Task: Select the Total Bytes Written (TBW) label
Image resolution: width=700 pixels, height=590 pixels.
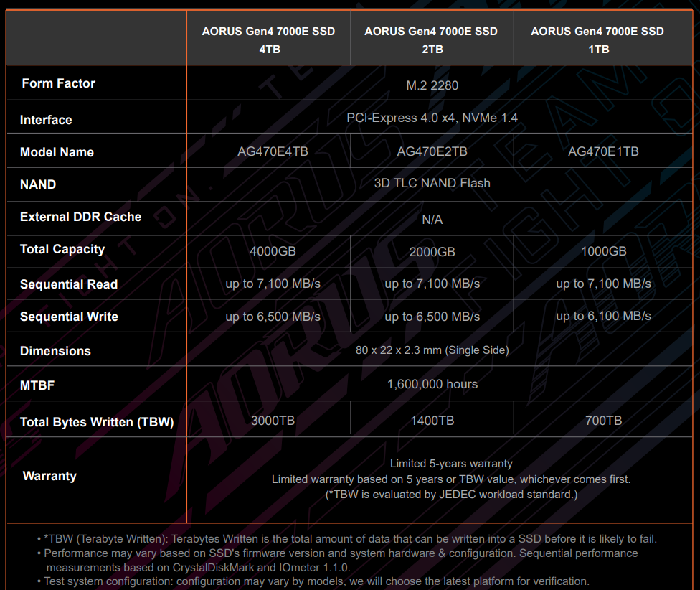Action: 97,422
